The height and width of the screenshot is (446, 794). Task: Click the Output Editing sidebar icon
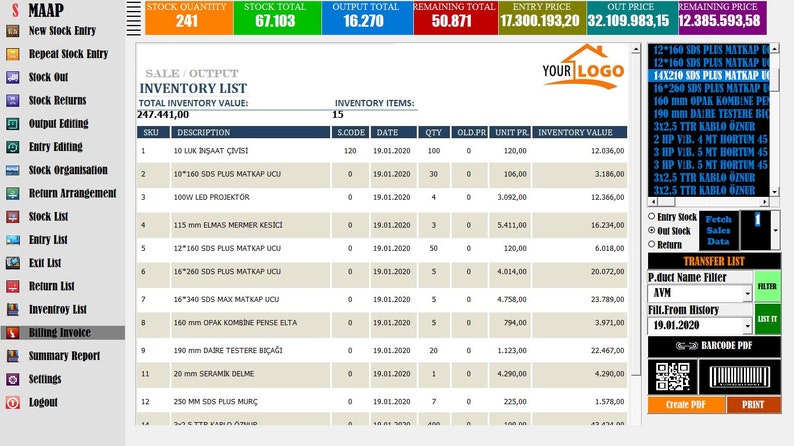pos(13,124)
